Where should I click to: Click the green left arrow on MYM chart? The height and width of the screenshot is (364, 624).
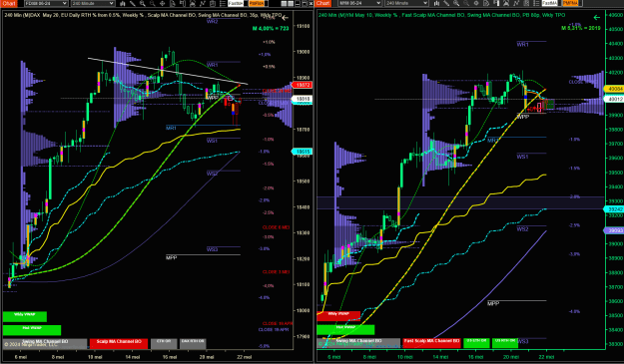click(x=596, y=18)
